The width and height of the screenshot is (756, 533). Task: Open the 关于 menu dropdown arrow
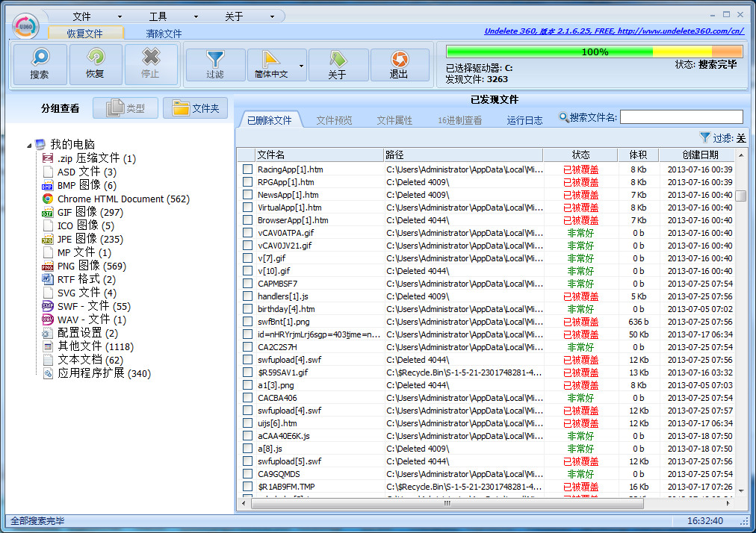click(x=272, y=17)
